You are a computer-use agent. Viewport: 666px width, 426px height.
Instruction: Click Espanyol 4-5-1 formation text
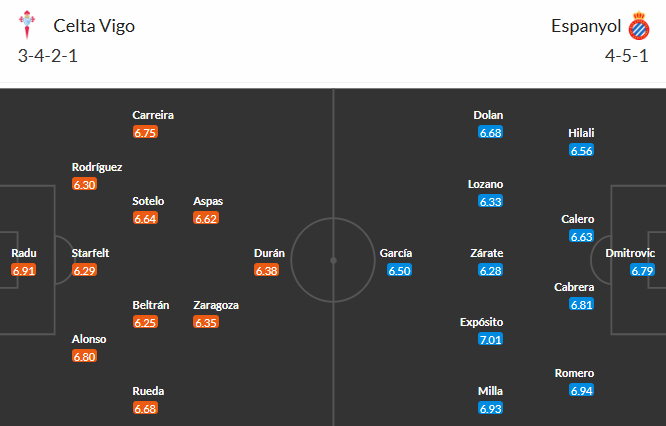pos(626,56)
